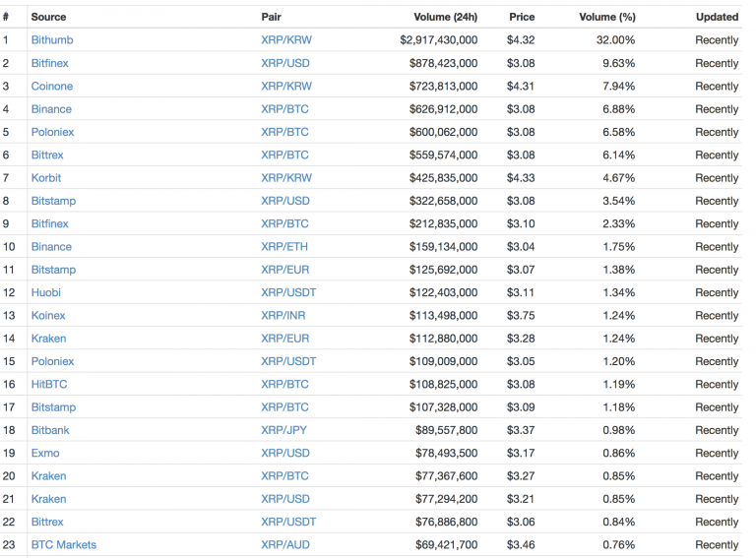Open the Kraken link in row 20
Image resolution: width=756 pixels, height=558 pixels.
click(48, 476)
